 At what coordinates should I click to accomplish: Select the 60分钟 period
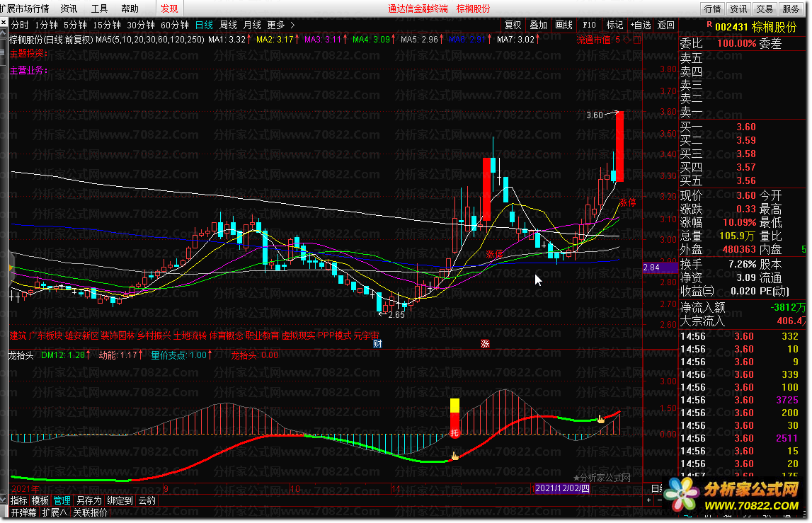(x=175, y=25)
